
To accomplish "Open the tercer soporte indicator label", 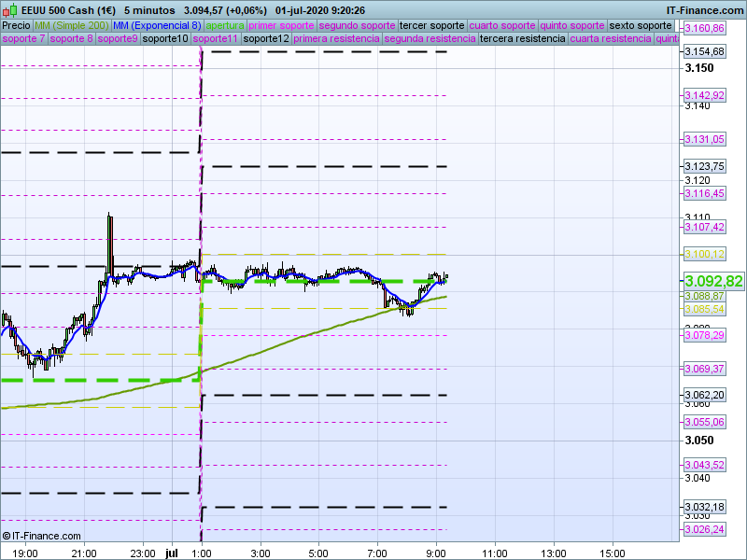I will pyautogui.click(x=431, y=25).
